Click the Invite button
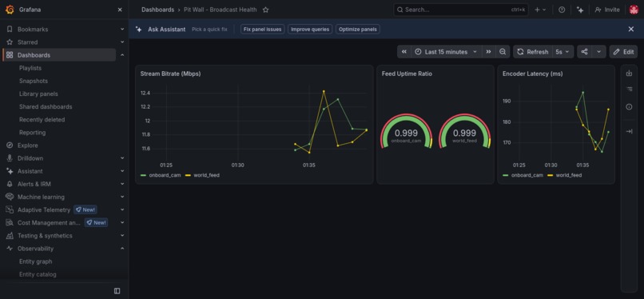 [x=607, y=10]
